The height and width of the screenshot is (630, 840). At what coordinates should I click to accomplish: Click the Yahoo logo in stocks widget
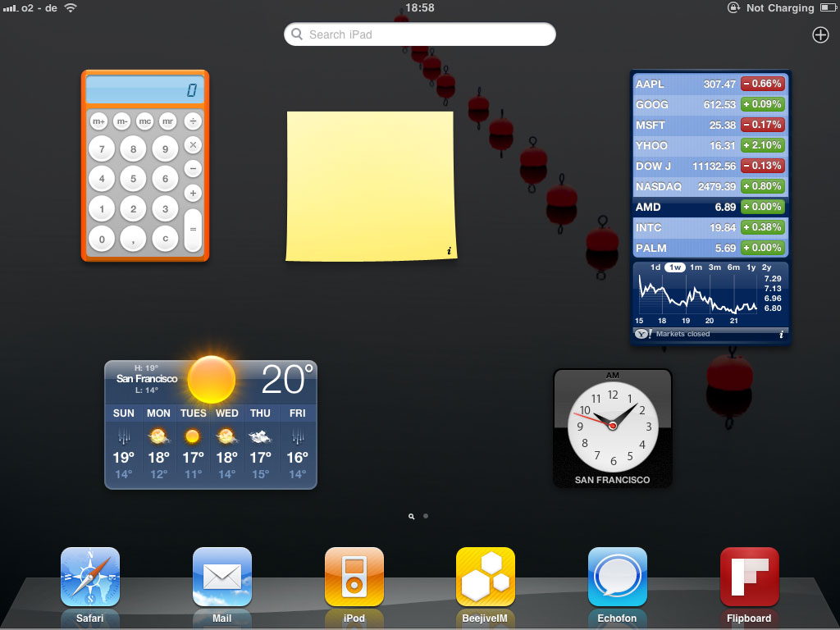[x=643, y=334]
